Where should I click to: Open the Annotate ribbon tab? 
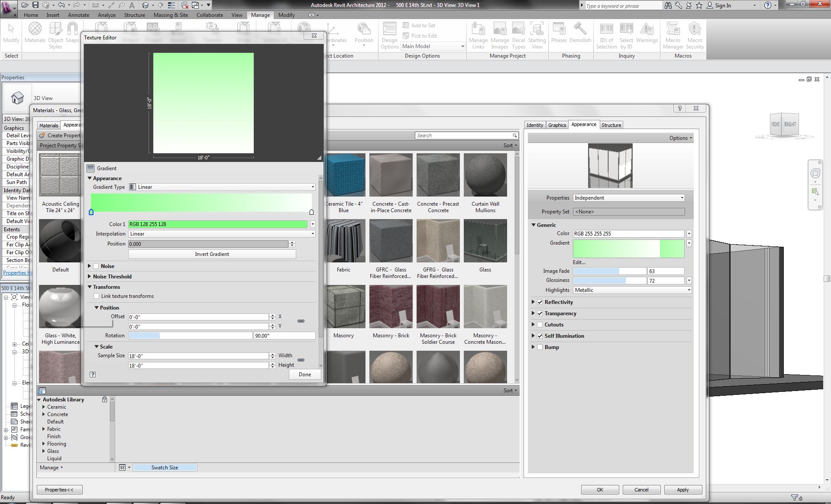[78, 15]
